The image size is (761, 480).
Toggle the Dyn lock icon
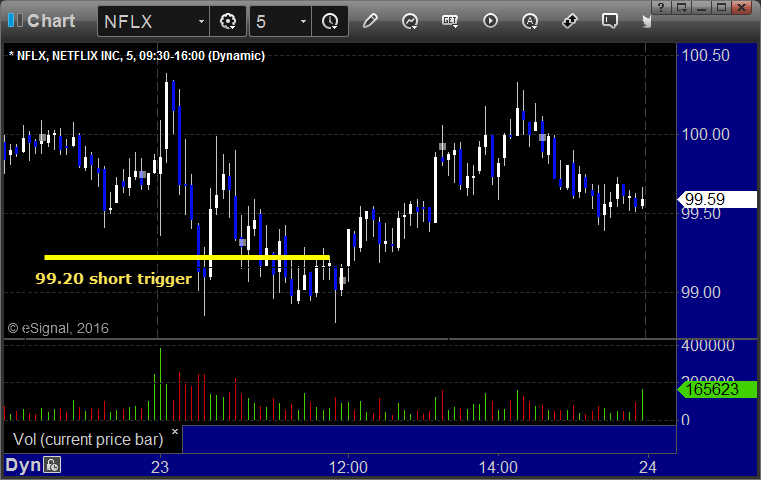click(x=52, y=465)
